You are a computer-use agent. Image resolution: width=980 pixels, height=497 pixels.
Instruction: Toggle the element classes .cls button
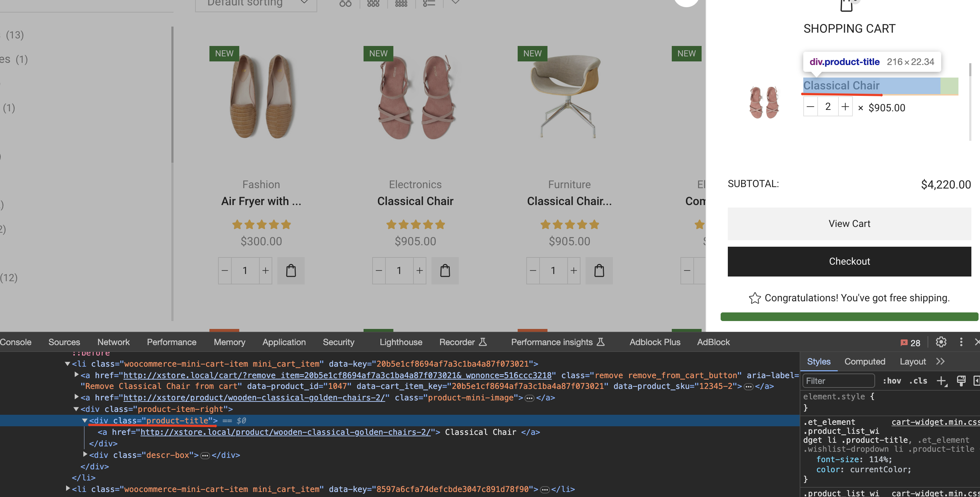[917, 381]
